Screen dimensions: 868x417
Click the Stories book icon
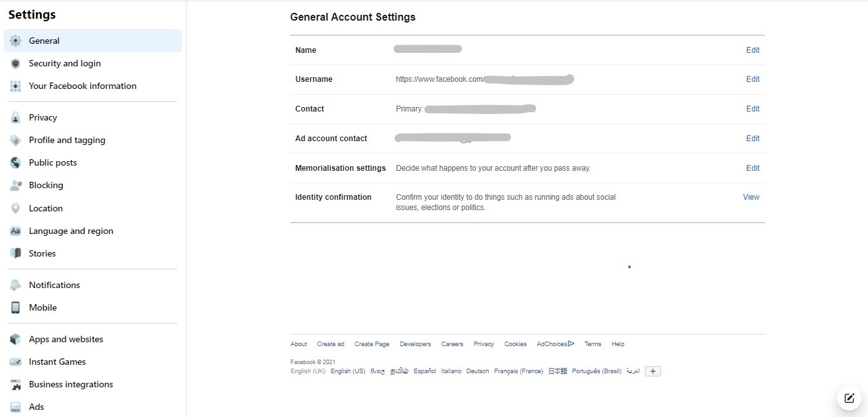click(16, 253)
